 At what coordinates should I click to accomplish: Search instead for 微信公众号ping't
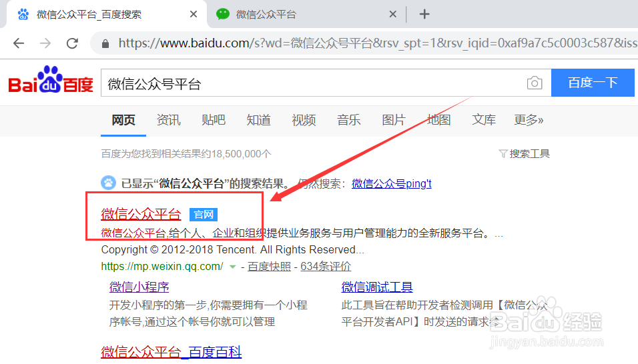click(392, 183)
